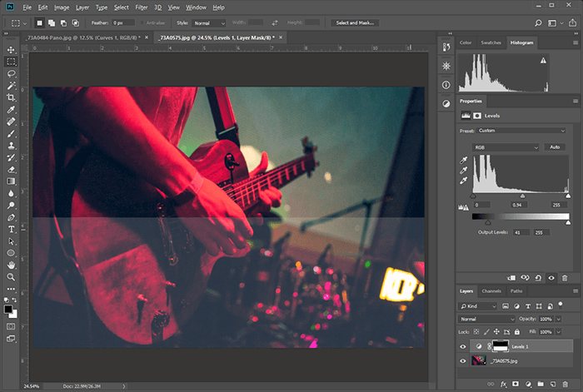Open the Levels Preset dropdown
Viewport: 583px width, 392px height.
pos(521,131)
